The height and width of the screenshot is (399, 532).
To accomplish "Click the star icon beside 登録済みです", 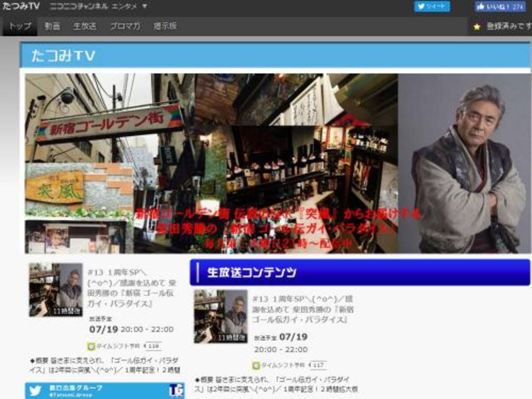I will [x=477, y=27].
